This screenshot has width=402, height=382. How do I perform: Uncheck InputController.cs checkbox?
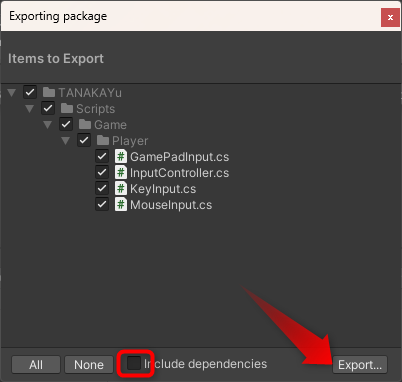point(102,172)
